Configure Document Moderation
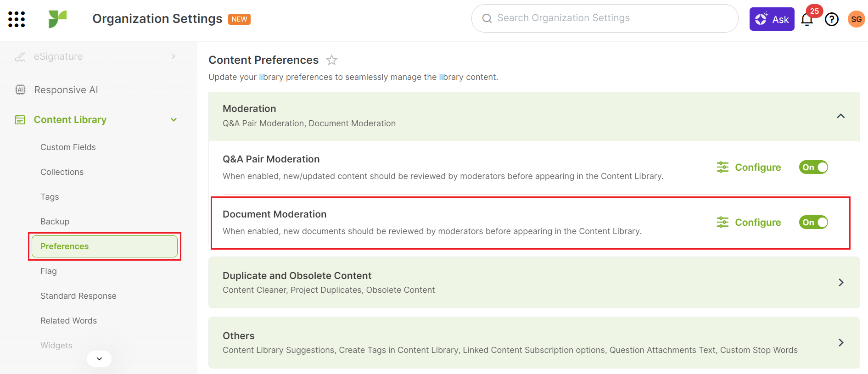Screen dimensions: 868x374 [x=749, y=222]
